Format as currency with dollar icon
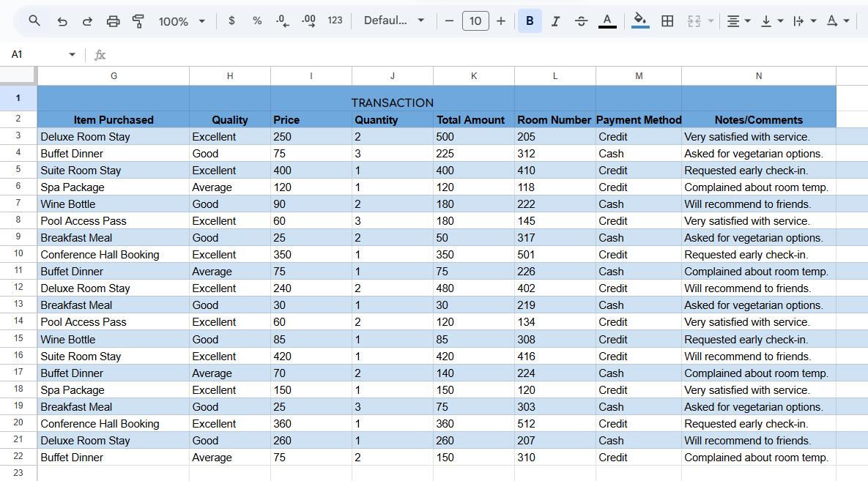Image resolution: width=868 pixels, height=481 pixels. [231, 20]
